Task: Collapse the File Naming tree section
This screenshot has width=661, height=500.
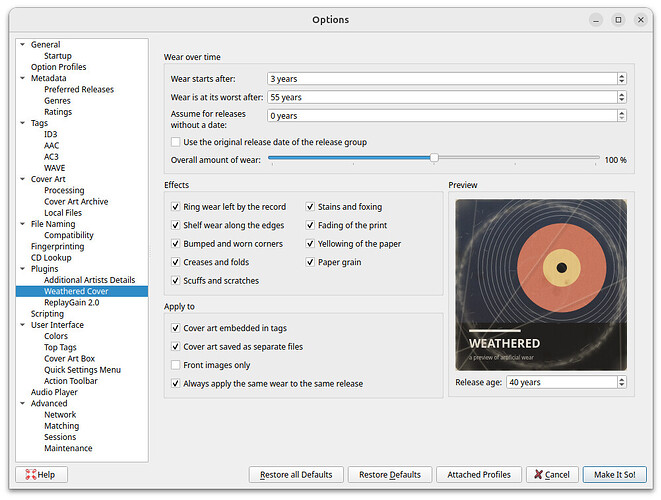Action: pos(22,224)
